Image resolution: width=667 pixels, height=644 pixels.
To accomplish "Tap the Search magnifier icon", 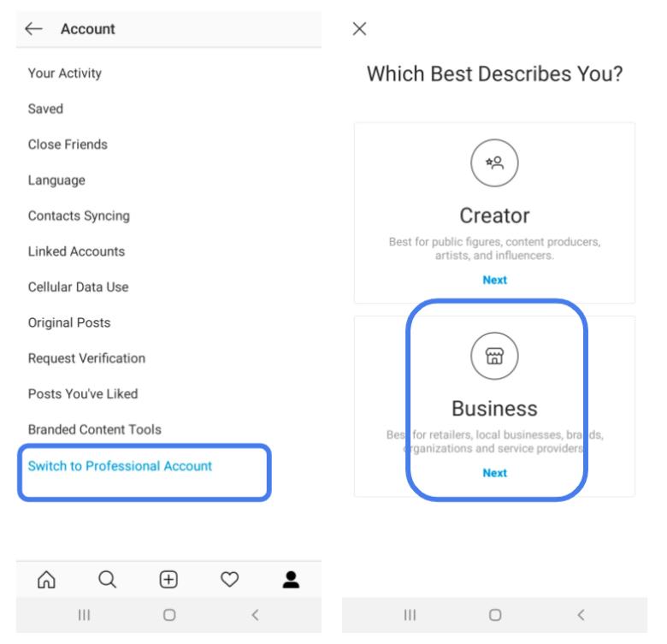I will click(107, 579).
